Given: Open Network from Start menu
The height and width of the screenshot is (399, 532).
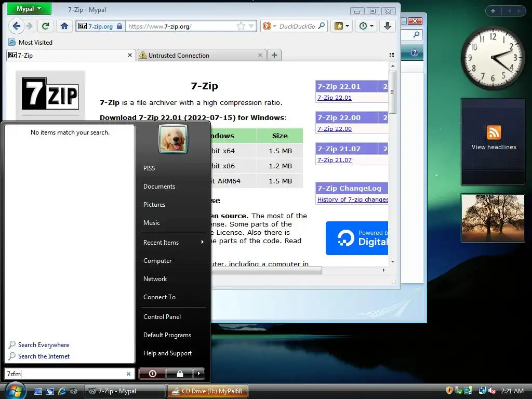Looking at the screenshot, I should point(155,279).
